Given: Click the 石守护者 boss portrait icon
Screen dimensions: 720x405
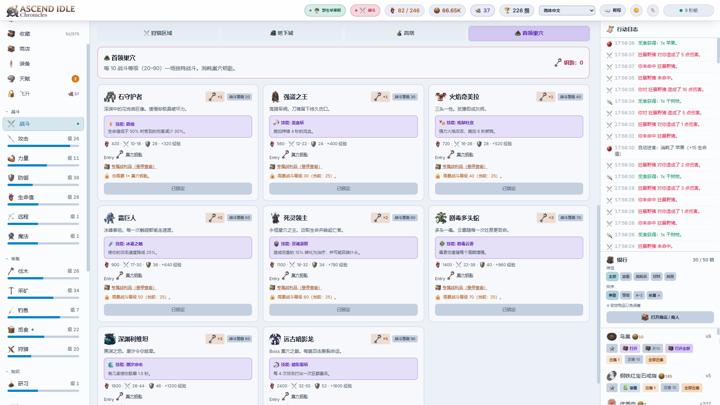Looking at the screenshot, I should (x=109, y=96).
